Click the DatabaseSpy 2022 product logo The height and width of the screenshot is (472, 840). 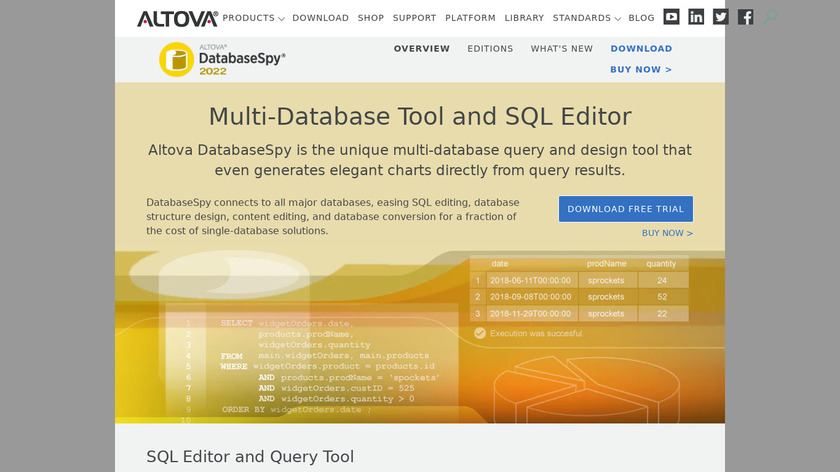pyautogui.click(x=223, y=59)
